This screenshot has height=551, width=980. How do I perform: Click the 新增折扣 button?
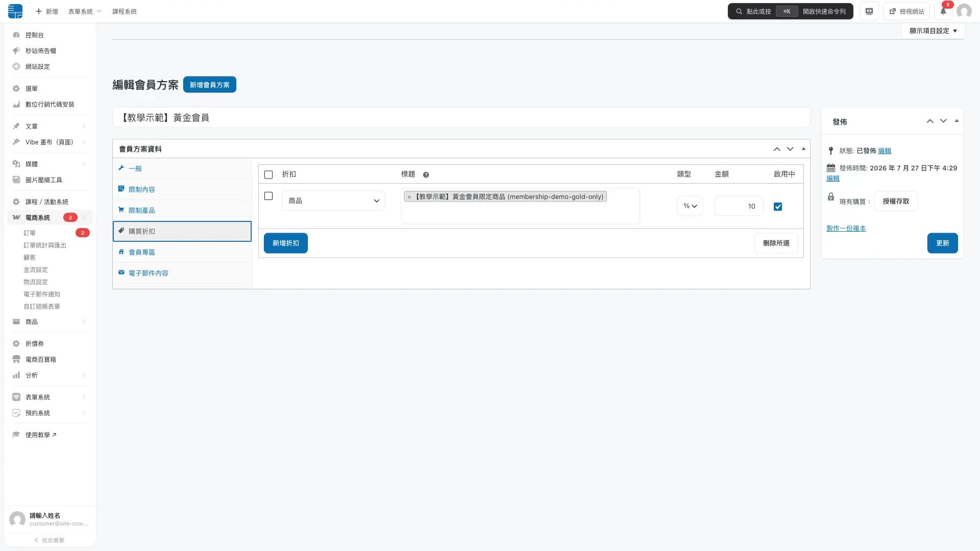tap(286, 243)
